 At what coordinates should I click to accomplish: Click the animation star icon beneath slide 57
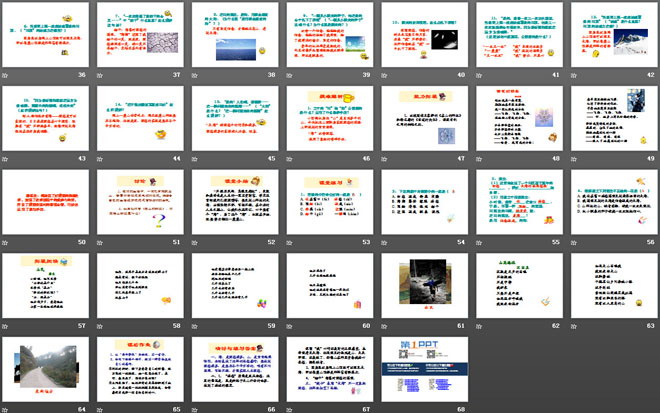tap(4, 325)
